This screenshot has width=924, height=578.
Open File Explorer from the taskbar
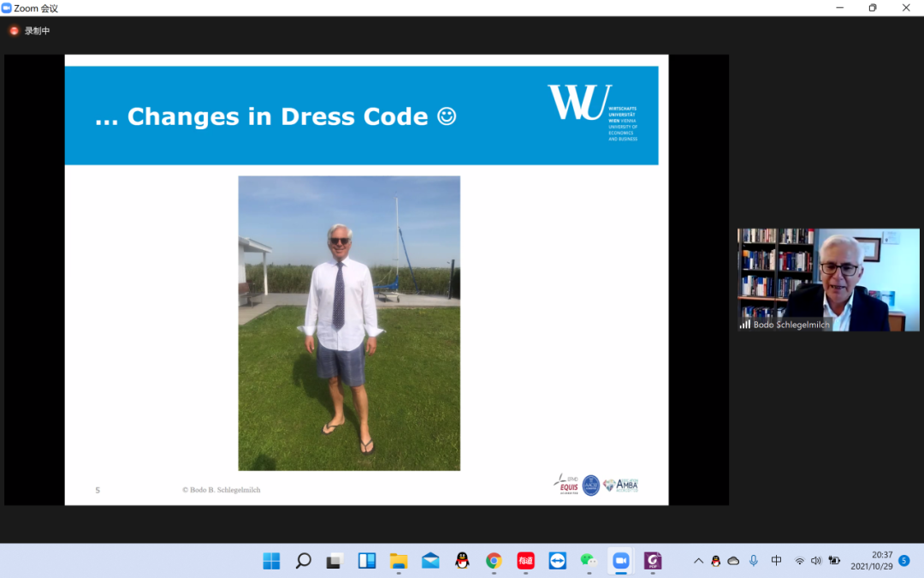click(x=399, y=561)
